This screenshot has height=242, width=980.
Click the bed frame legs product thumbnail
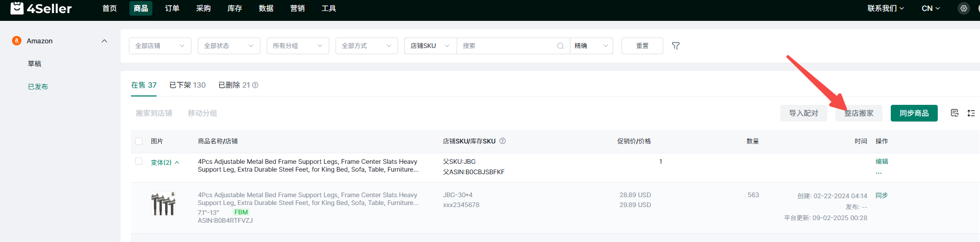coord(163,204)
